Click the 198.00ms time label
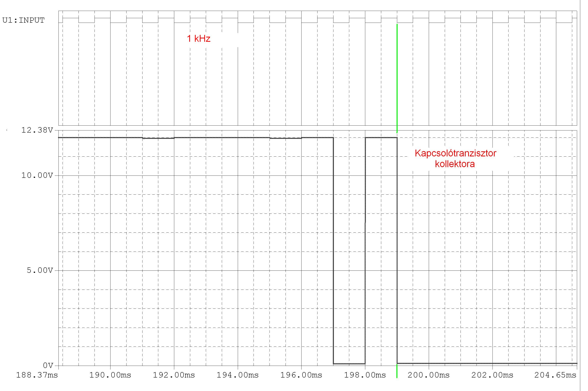The image size is (588, 391). (x=365, y=375)
